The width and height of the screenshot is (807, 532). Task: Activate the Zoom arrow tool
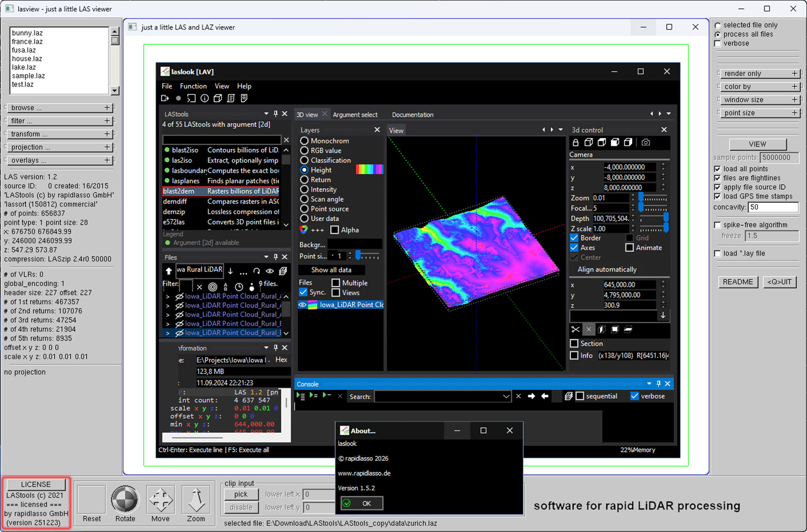(196, 500)
